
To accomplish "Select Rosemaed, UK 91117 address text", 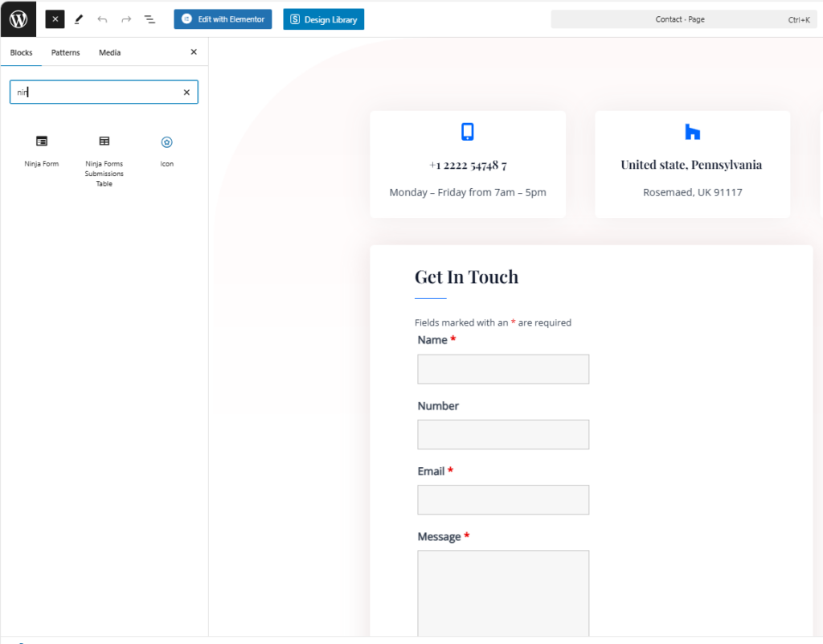I will [692, 192].
